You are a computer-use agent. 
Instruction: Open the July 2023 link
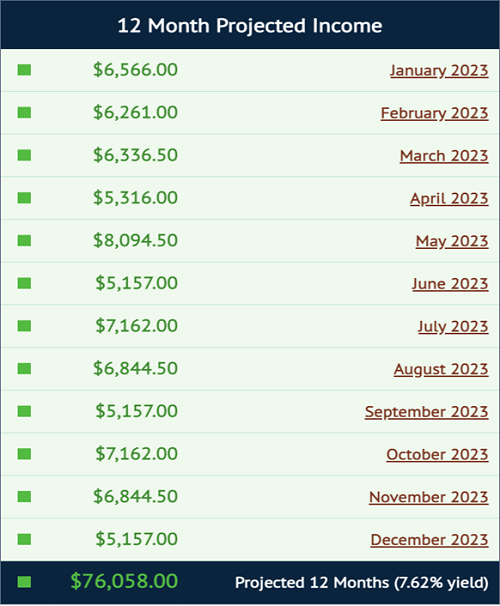453,327
